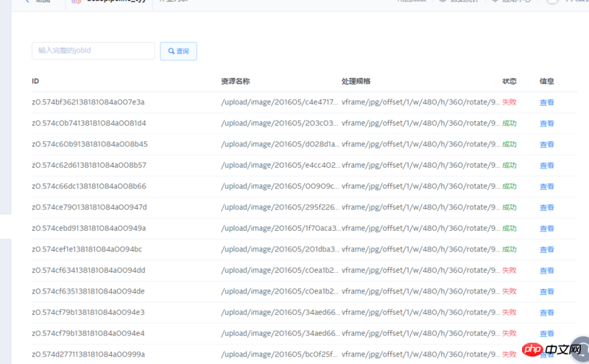Open 查看 for failed job z0.574cf634138181084a0094dd
The width and height of the screenshot is (589, 364).
(546, 271)
